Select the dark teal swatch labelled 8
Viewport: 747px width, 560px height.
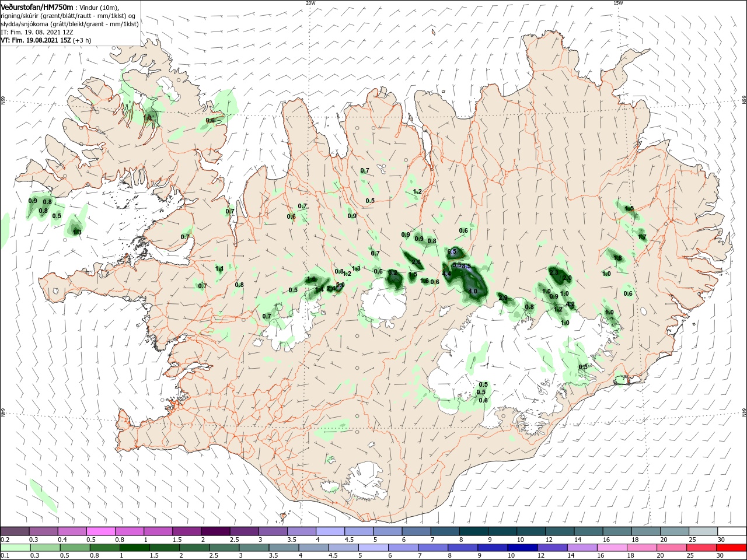[x=473, y=531]
